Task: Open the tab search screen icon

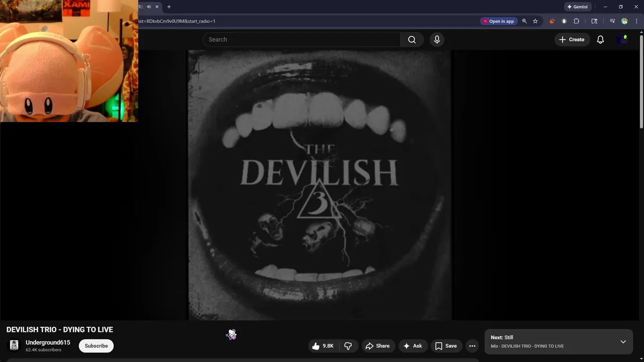Action: 594,21
